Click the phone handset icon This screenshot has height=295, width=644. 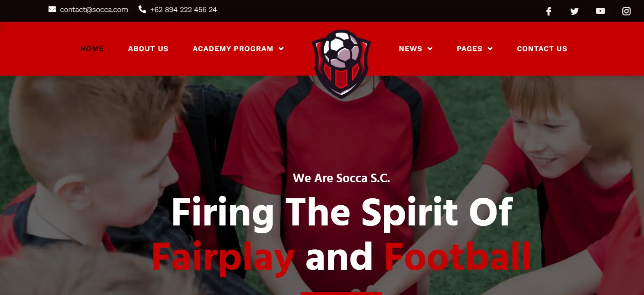click(x=142, y=9)
